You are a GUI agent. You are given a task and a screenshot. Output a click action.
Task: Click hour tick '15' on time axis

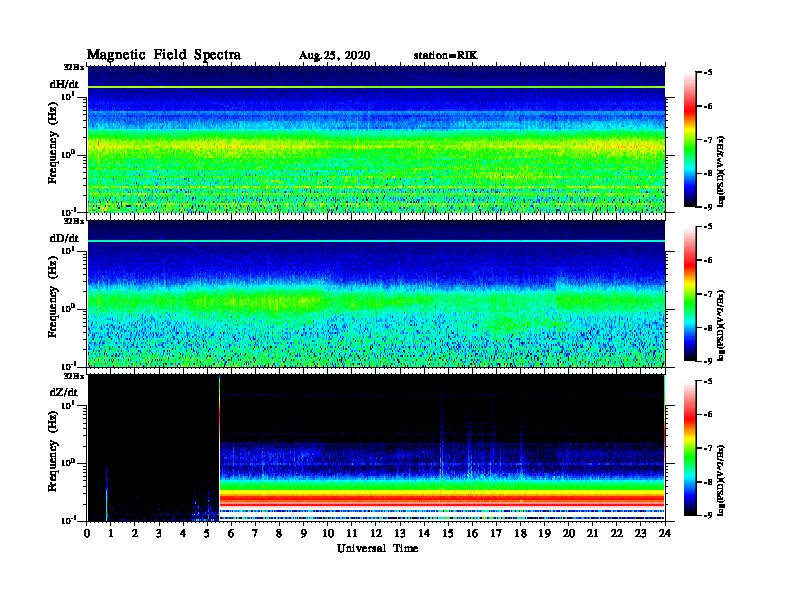coord(448,533)
